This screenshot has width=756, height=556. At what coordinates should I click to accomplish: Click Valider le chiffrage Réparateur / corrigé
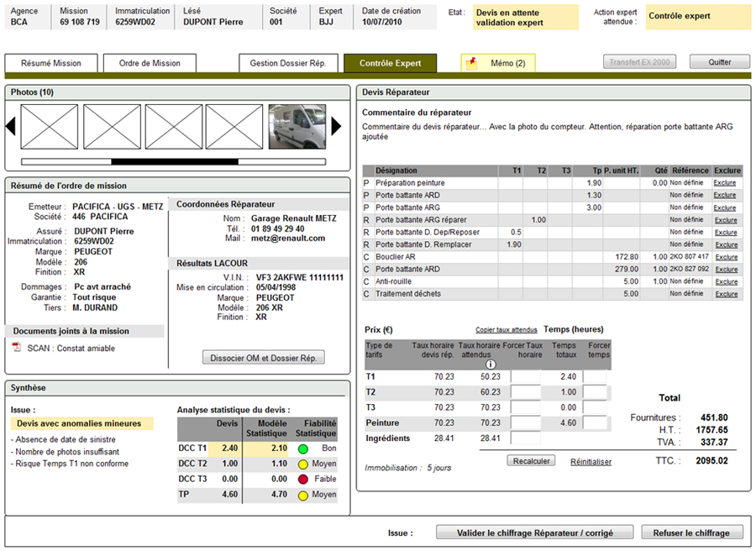click(x=534, y=532)
